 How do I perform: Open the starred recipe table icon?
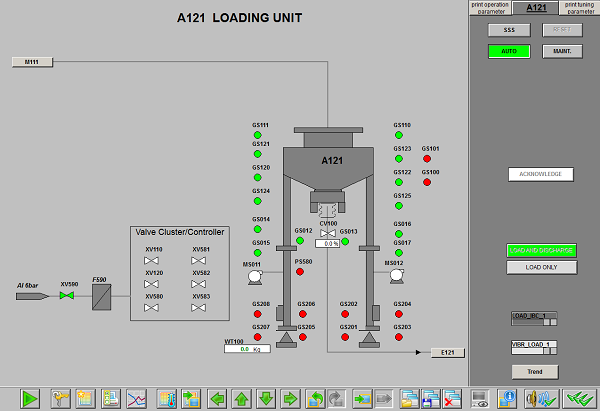click(x=85, y=399)
